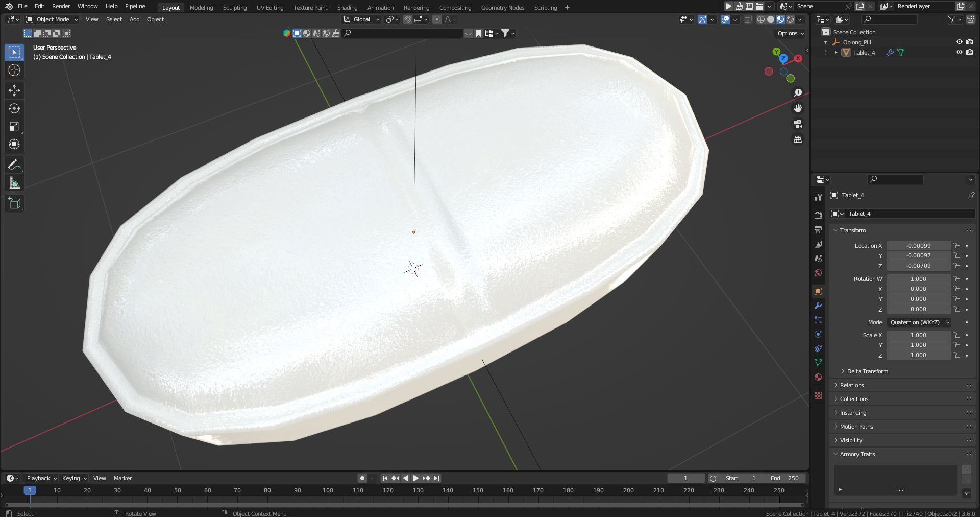Disable Tablet_4 in renders
Image resolution: width=980 pixels, height=517 pixels.
click(970, 52)
